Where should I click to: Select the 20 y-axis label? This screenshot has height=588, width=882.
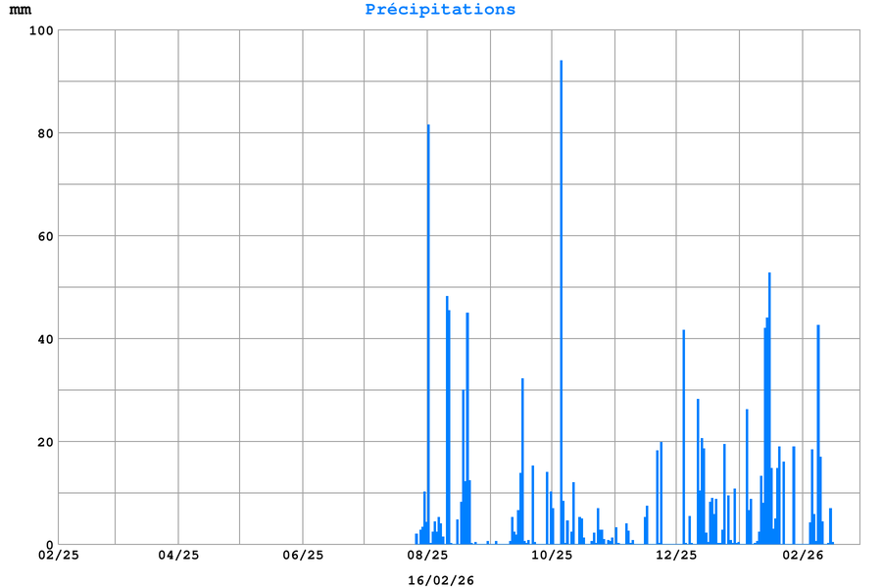45,442
